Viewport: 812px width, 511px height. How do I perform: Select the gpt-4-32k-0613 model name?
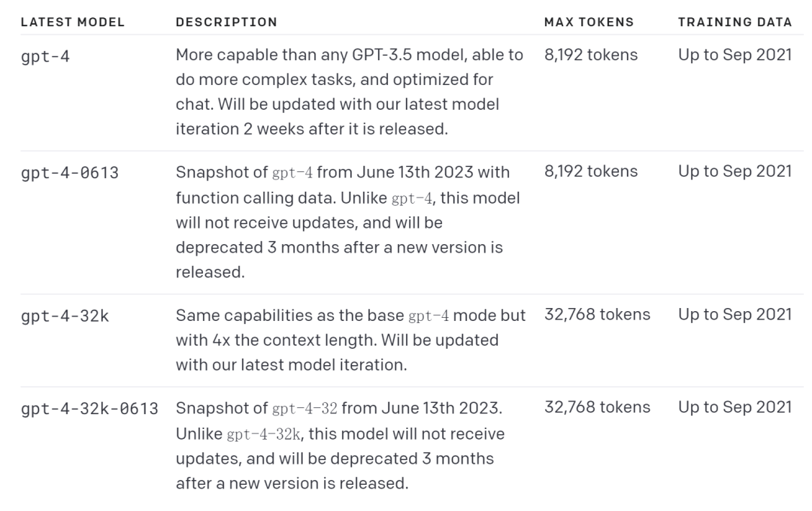(89, 409)
